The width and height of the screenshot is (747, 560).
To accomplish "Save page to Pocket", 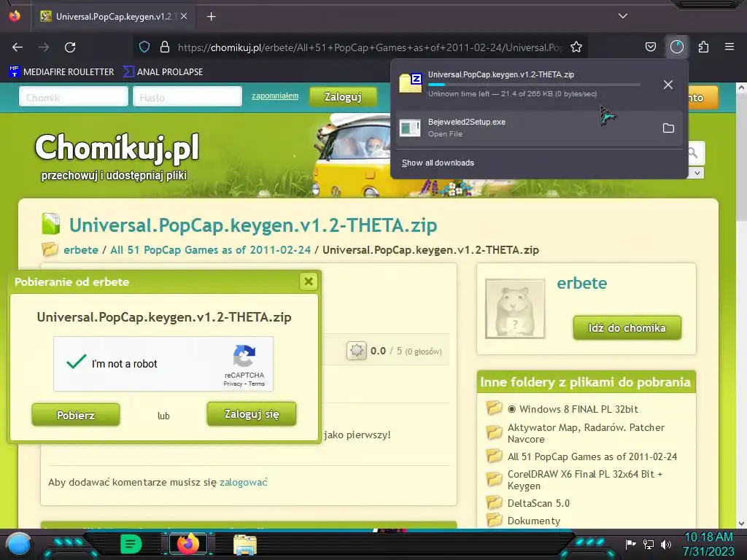I will pyautogui.click(x=650, y=47).
